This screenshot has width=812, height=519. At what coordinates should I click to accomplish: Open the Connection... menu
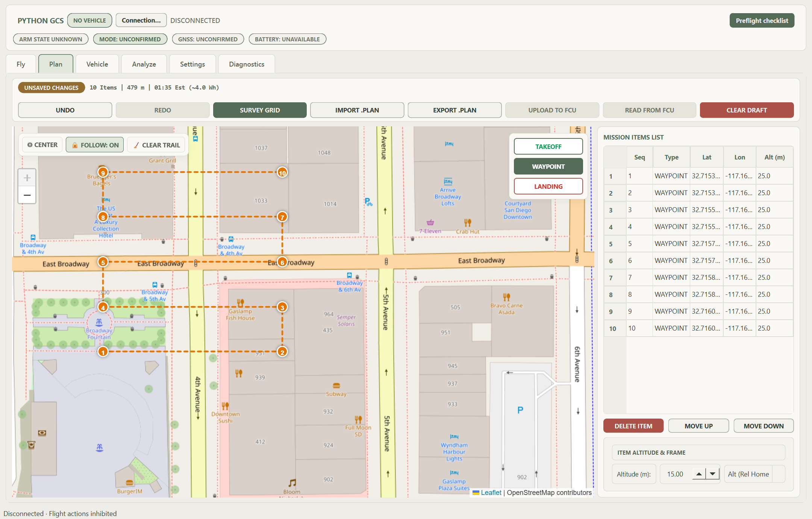(141, 20)
